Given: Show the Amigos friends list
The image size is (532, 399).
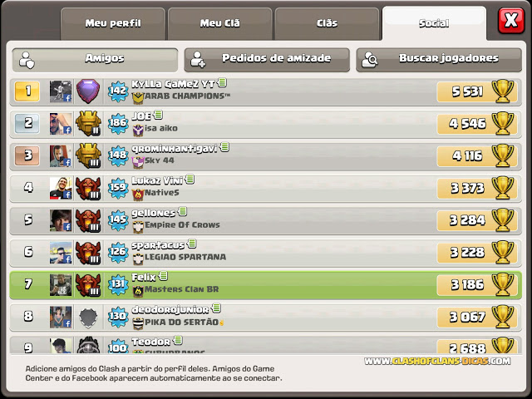Looking at the screenshot, I should (x=95, y=60).
